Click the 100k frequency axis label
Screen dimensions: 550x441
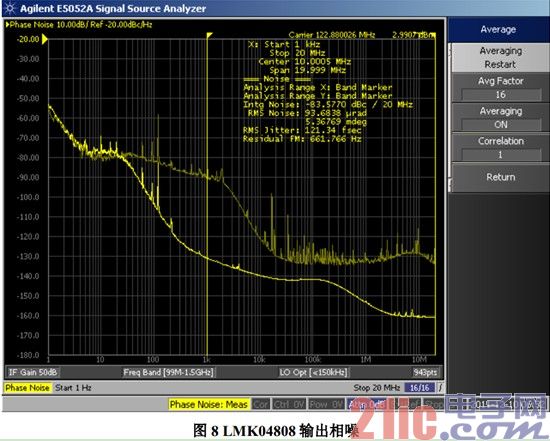point(312,360)
